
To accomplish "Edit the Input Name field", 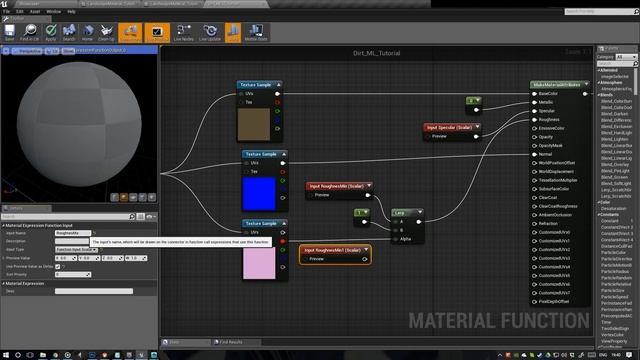I will coord(73,233).
